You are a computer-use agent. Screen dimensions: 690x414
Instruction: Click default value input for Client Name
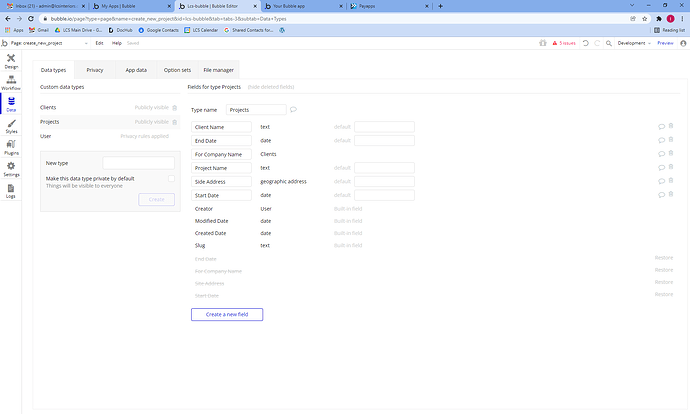pos(384,127)
